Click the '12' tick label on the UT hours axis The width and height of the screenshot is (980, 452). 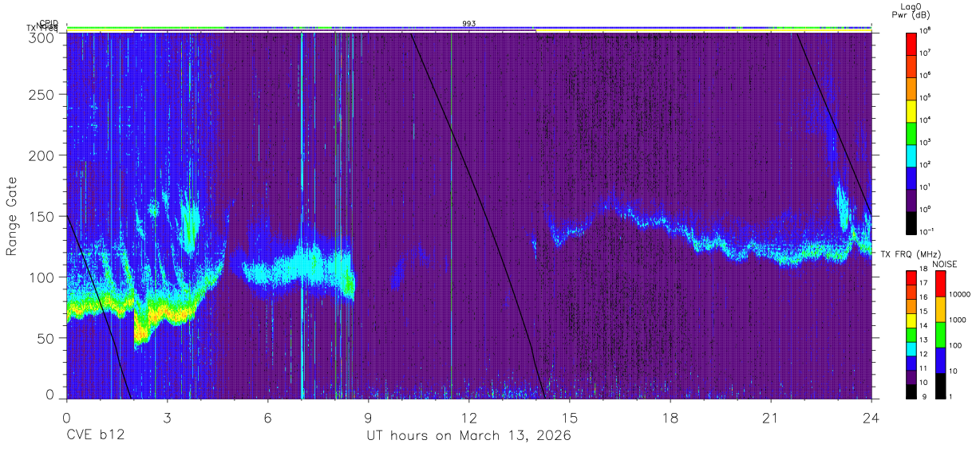coord(468,417)
